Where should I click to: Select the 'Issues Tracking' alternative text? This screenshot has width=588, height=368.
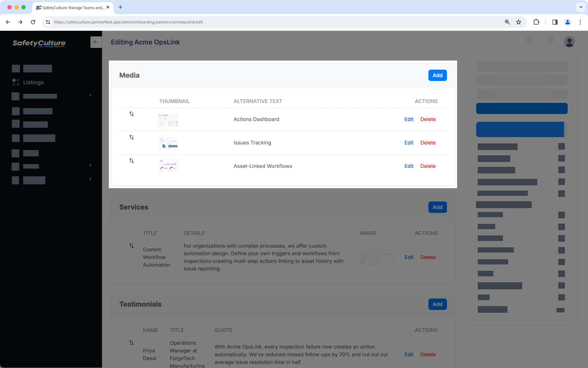252,143
